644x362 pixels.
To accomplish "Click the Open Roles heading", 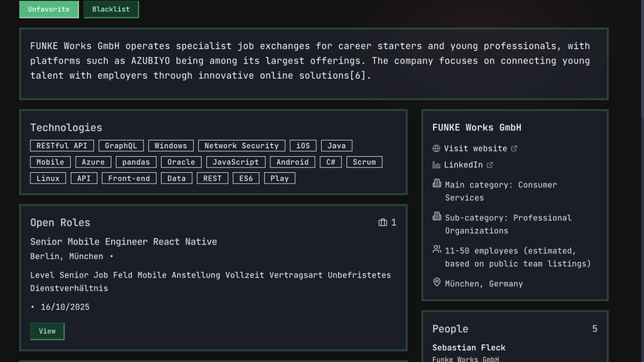I will (60, 223).
